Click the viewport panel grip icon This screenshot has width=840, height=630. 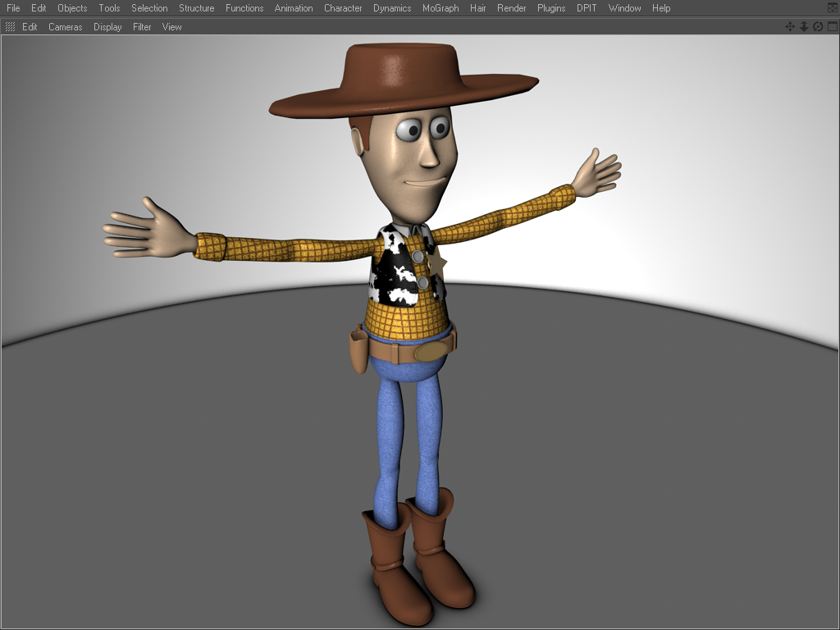click(10, 27)
